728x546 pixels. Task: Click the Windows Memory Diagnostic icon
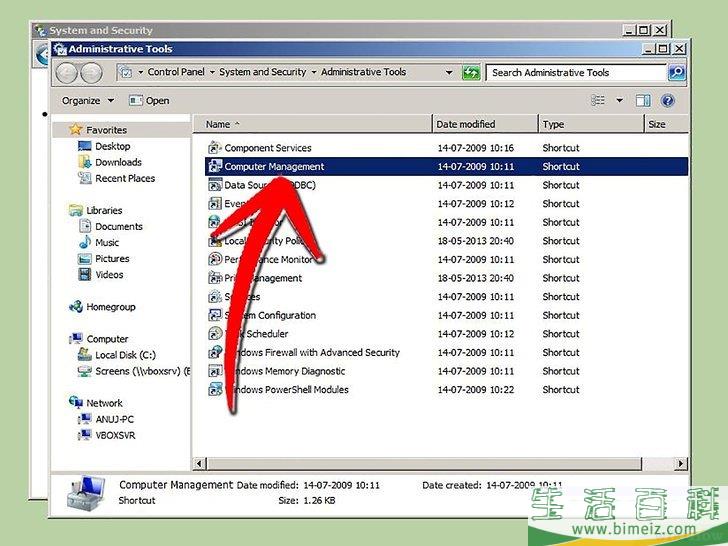pos(214,370)
